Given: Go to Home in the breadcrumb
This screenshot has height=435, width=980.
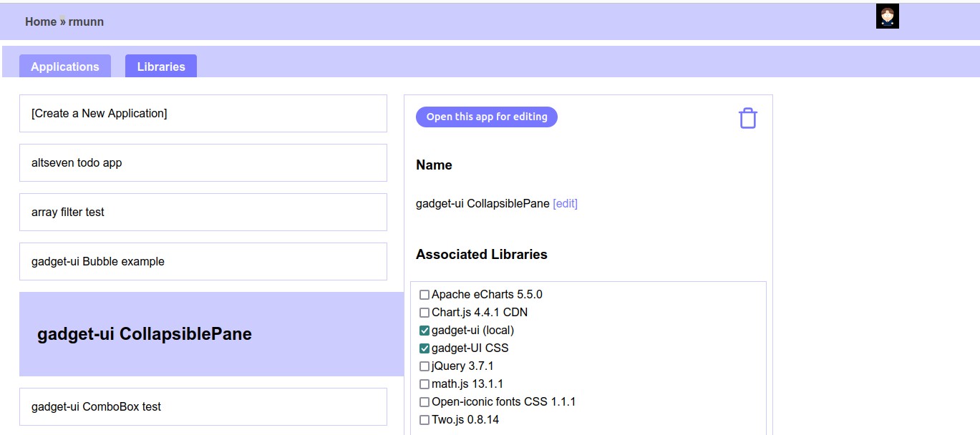Looking at the screenshot, I should [41, 21].
